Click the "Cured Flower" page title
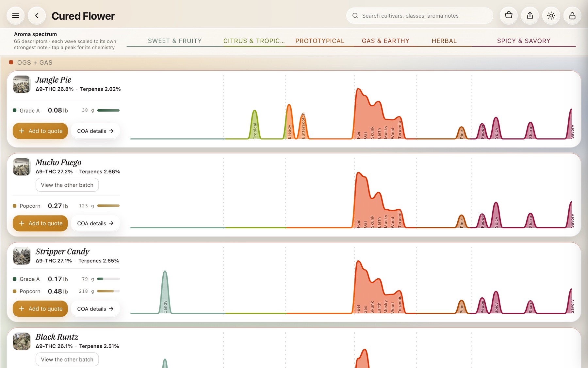The height and width of the screenshot is (368, 588). point(83,16)
